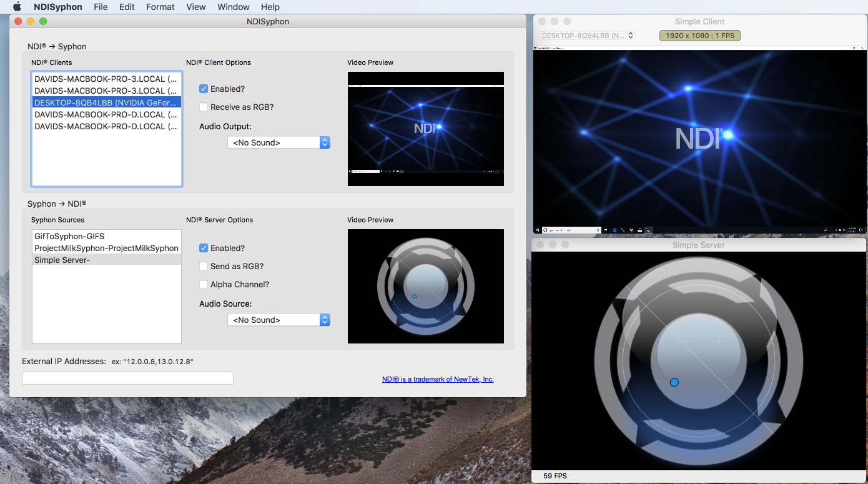This screenshot has width=868, height=484.
Task: Click the External IP Addresses field
Action: coord(127,378)
